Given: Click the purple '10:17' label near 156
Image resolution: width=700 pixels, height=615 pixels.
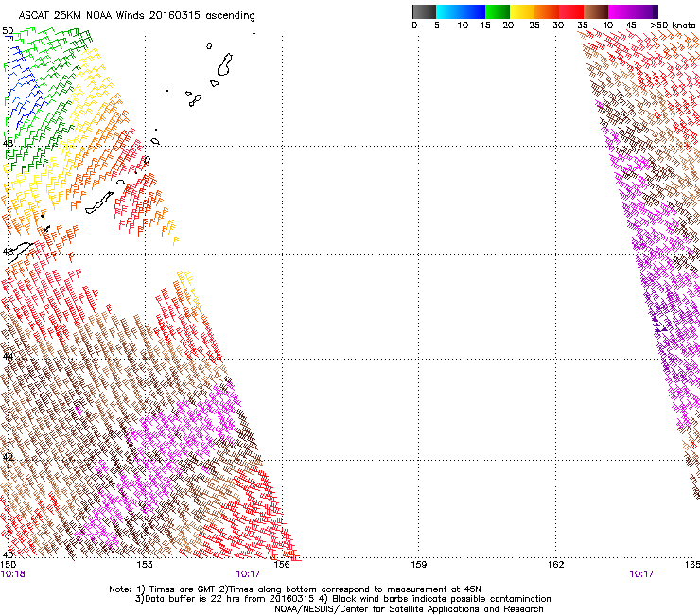Looking at the screenshot, I should pyautogui.click(x=248, y=574).
